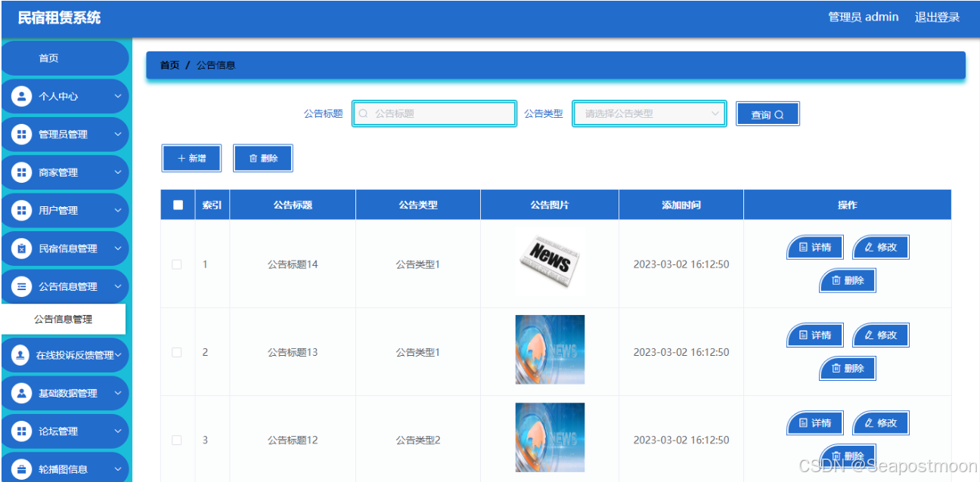
Task: Check the select-all checkbox in table header
Action: tap(177, 204)
